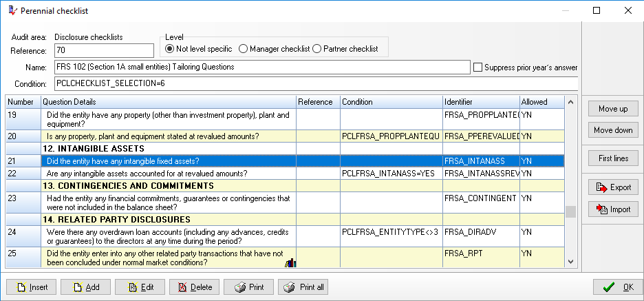Click the small books icon in question 25
Viewport: 644px width, 301px height.
[x=290, y=263]
